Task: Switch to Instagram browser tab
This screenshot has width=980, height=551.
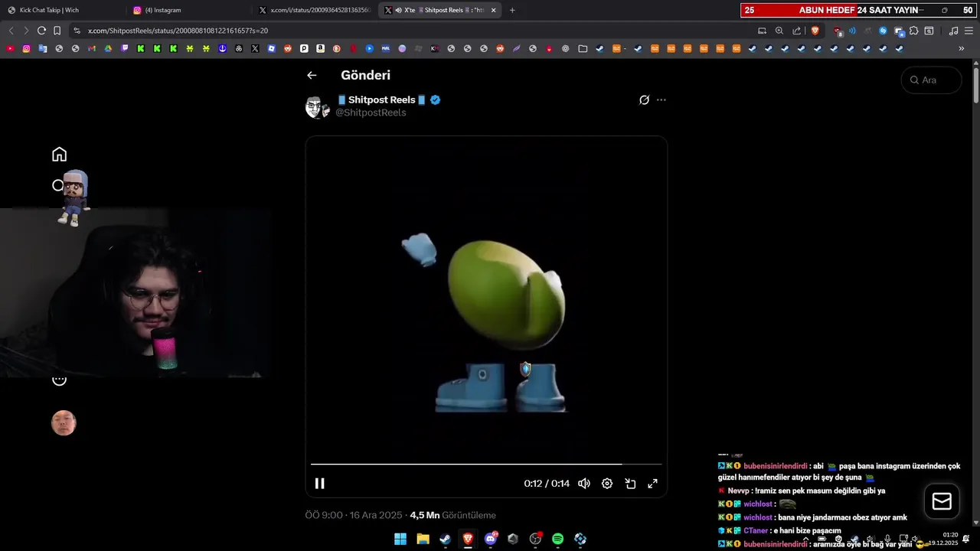Action: coord(189,10)
